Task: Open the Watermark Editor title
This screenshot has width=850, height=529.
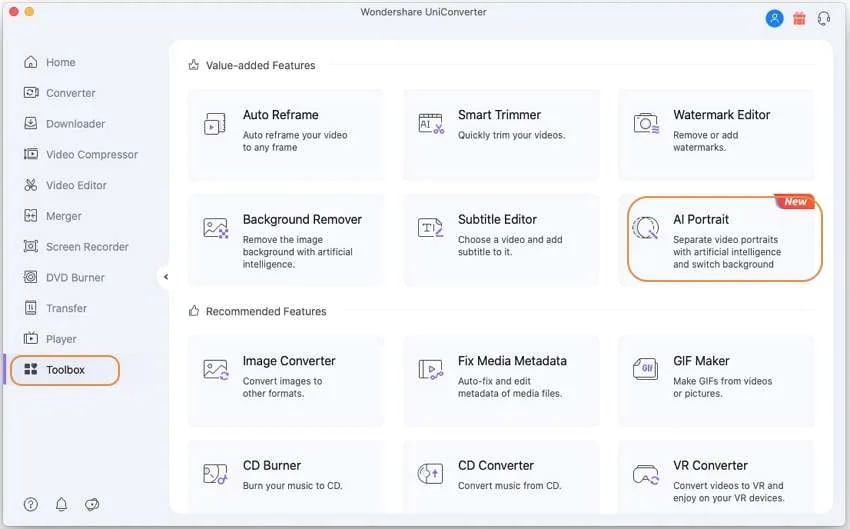Action: click(x=722, y=115)
